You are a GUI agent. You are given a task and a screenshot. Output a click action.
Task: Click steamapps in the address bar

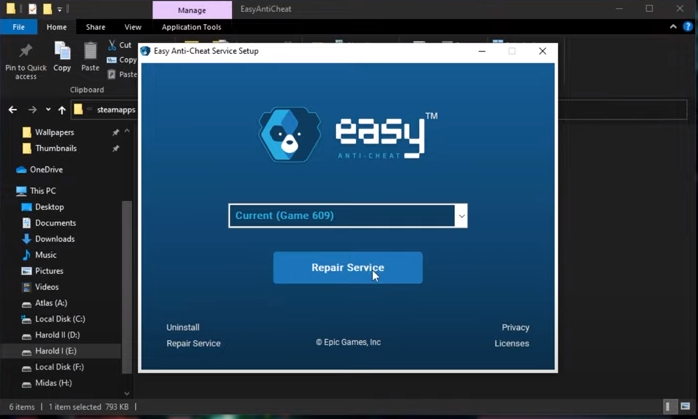[116, 110]
